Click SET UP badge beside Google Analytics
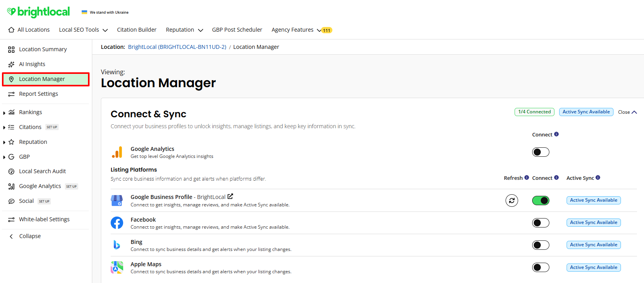This screenshot has height=283, width=644. [72, 186]
